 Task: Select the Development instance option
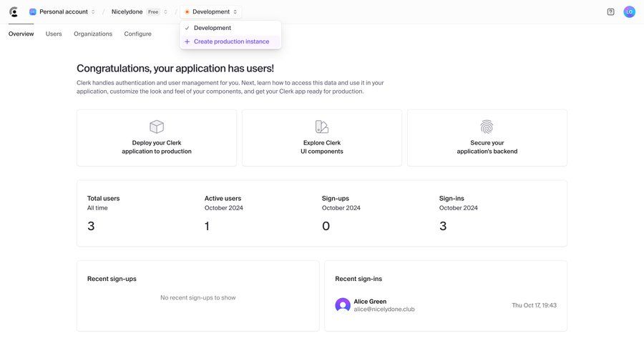(x=230, y=28)
